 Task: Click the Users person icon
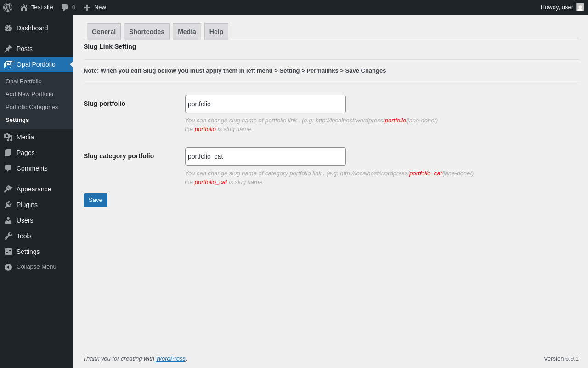(x=8, y=220)
